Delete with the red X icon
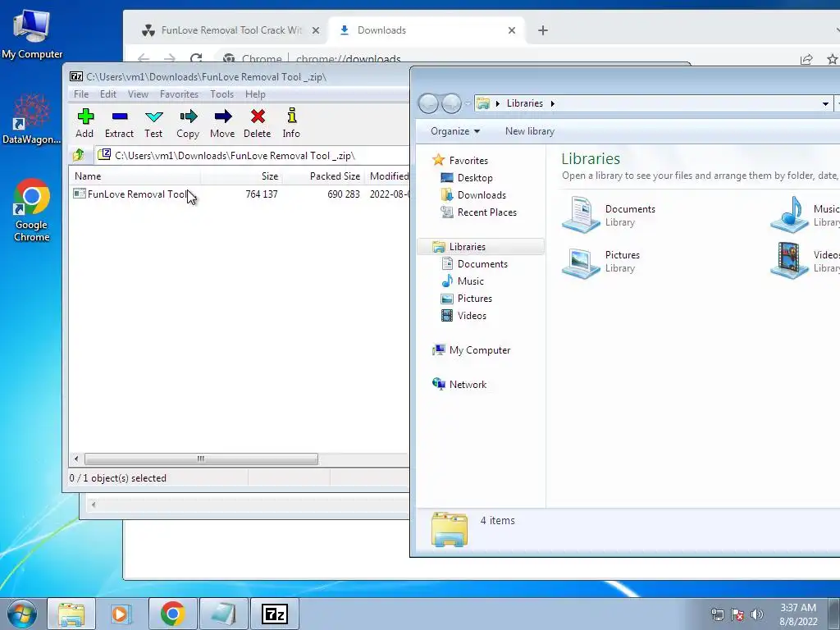This screenshot has height=630, width=840. coord(257,124)
